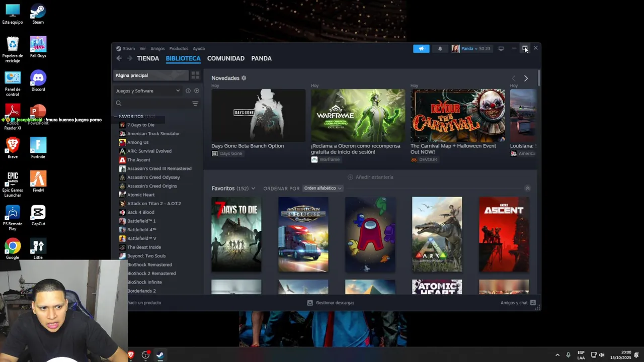Switch to PANDA profile tab

(262, 58)
